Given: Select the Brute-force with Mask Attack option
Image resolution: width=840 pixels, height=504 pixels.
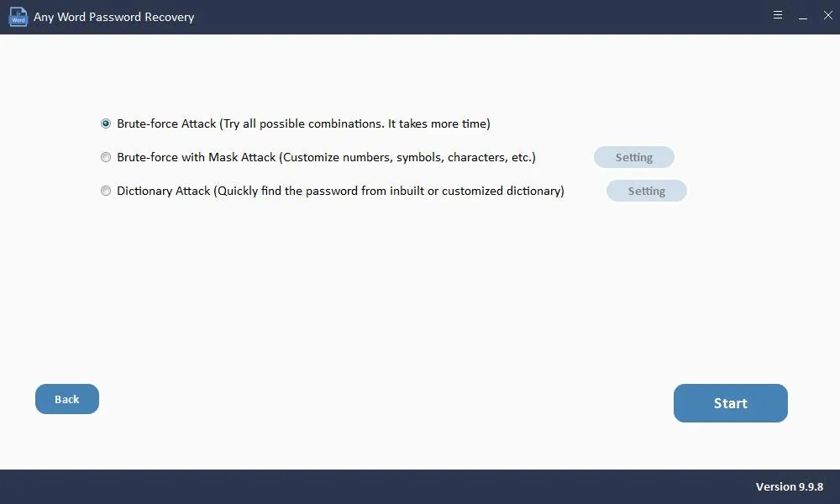Looking at the screenshot, I should click(x=106, y=157).
